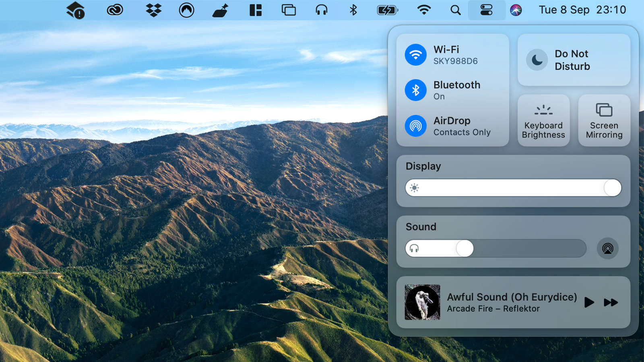Toggle Bluetooth using its blue icon

coord(416,90)
